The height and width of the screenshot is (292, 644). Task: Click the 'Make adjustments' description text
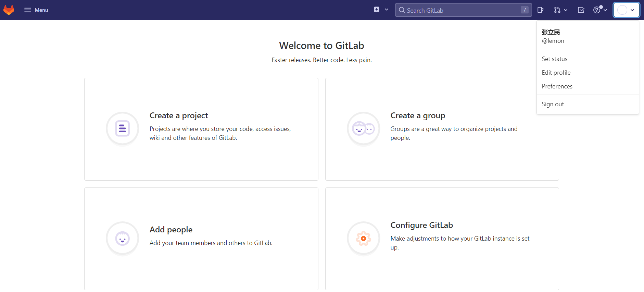click(x=460, y=243)
